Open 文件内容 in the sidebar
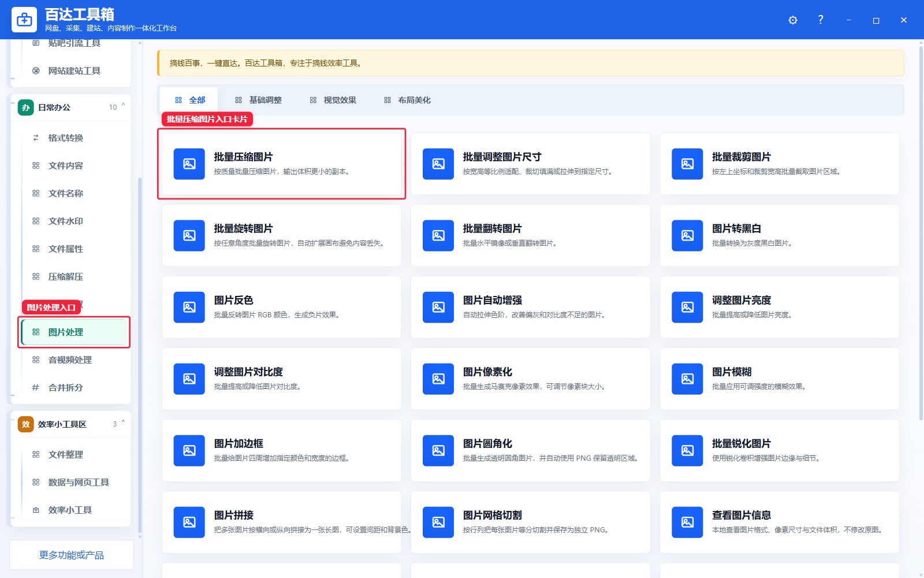Image resolution: width=924 pixels, height=578 pixels. click(75, 165)
